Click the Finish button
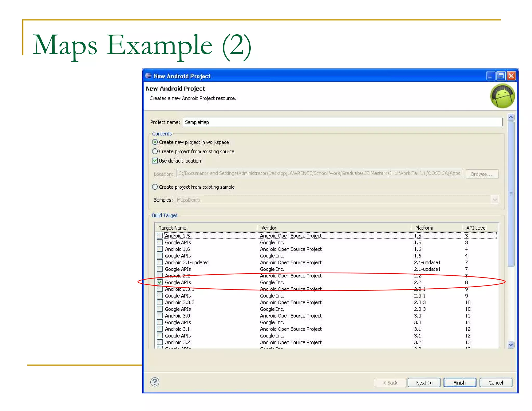Image resolution: width=532 pixels, height=411 pixels. tap(460, 383)
